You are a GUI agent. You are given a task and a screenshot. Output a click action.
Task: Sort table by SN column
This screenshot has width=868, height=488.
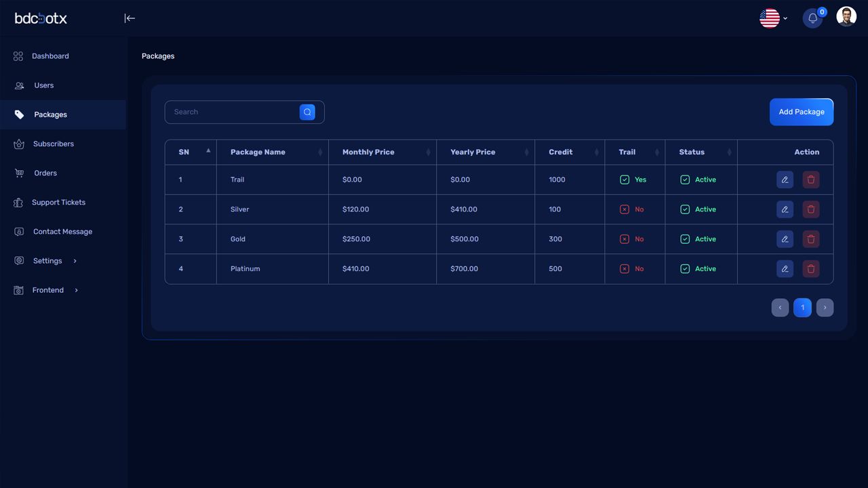(191, 152)
